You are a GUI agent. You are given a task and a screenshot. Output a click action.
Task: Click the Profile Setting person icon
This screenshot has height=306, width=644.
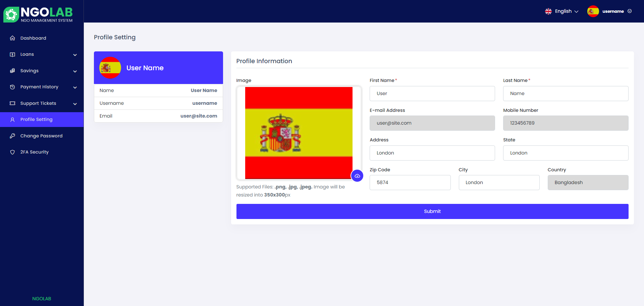[x=12, y=120]
